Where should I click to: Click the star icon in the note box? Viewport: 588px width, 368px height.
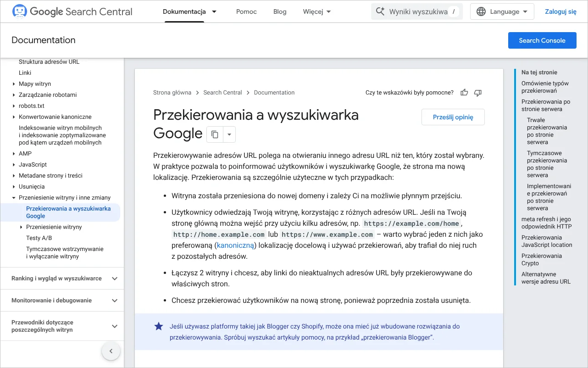159,327
